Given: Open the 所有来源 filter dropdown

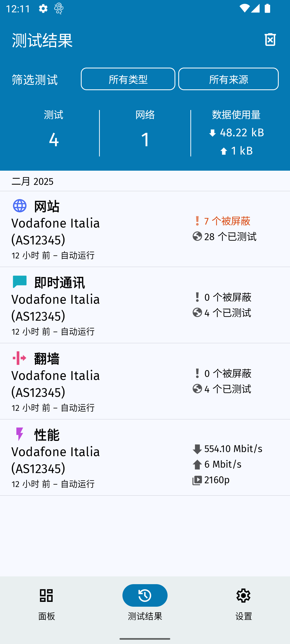Looking at the screenshot, I should [x=228, y=79].
